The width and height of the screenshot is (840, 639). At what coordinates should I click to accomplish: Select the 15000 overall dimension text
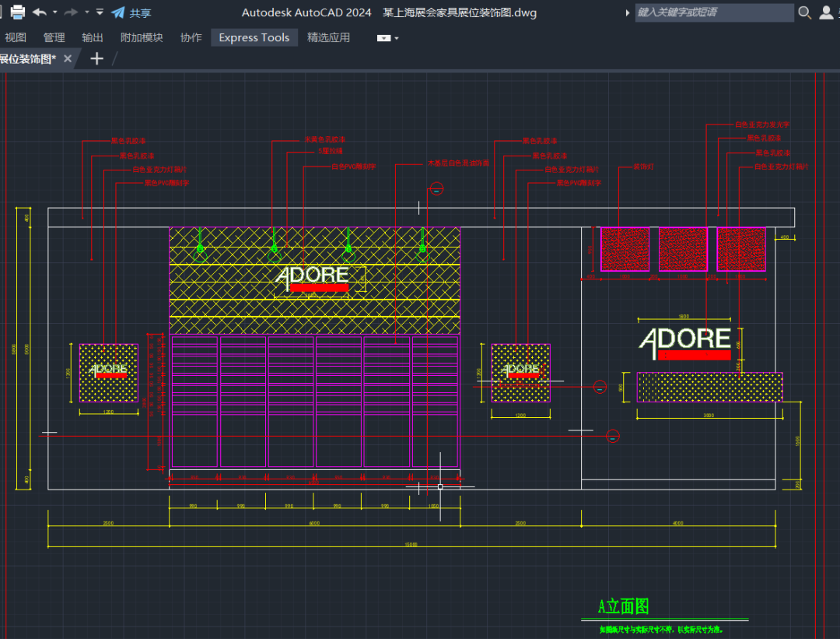(411, 544)
